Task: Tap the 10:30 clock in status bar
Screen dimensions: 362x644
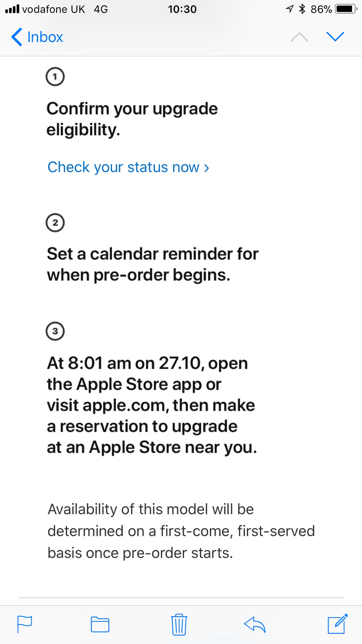Action: (x=182, y=9)
